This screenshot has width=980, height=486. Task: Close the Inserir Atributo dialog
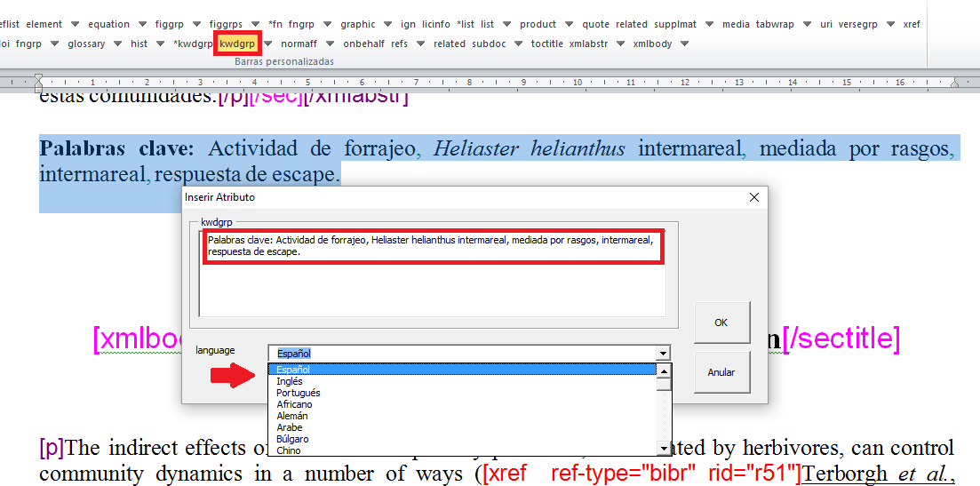coord(754,197)
